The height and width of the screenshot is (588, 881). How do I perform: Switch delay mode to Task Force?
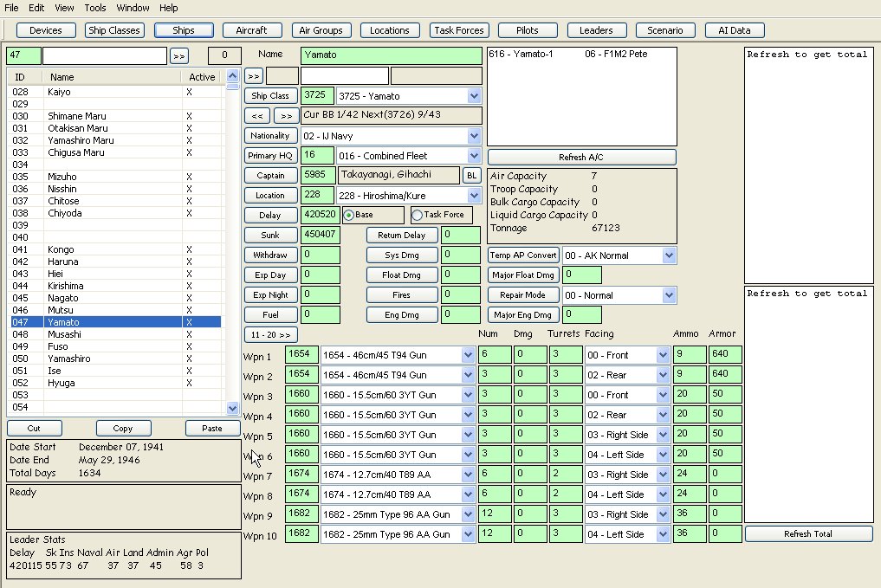click(x=418, y=214)
